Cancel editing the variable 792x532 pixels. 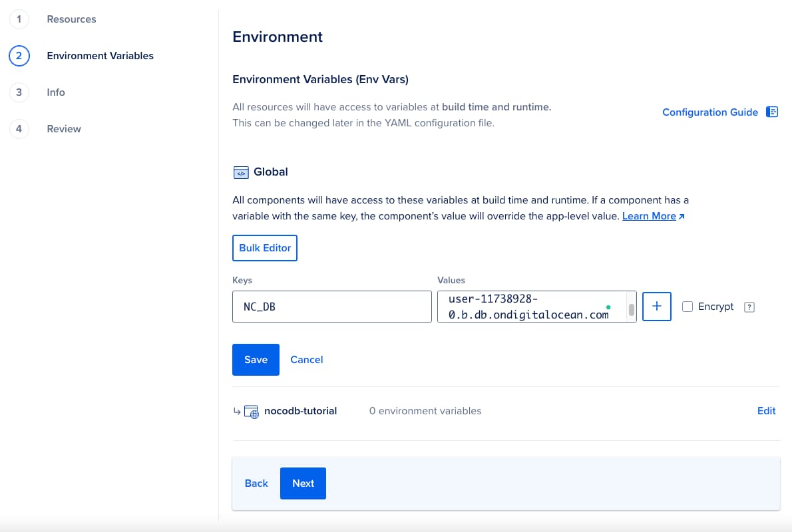tap(307, 359)
